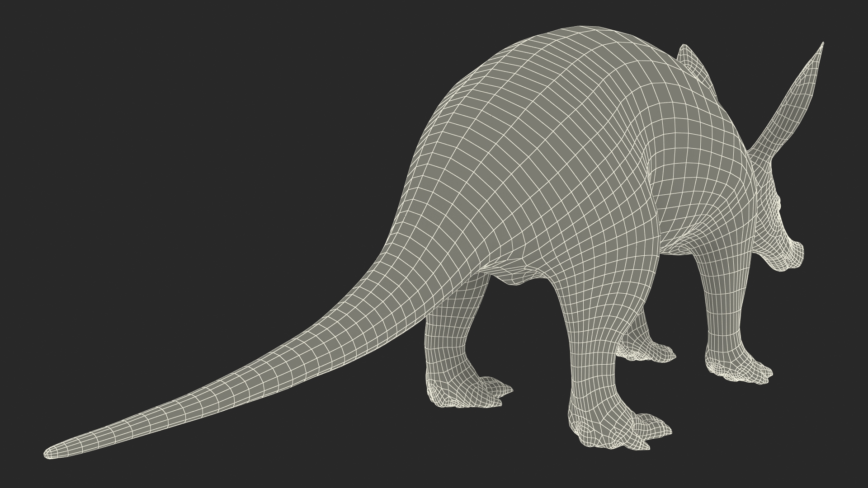Click the tip of the aardvark's tail

[49, 452]
